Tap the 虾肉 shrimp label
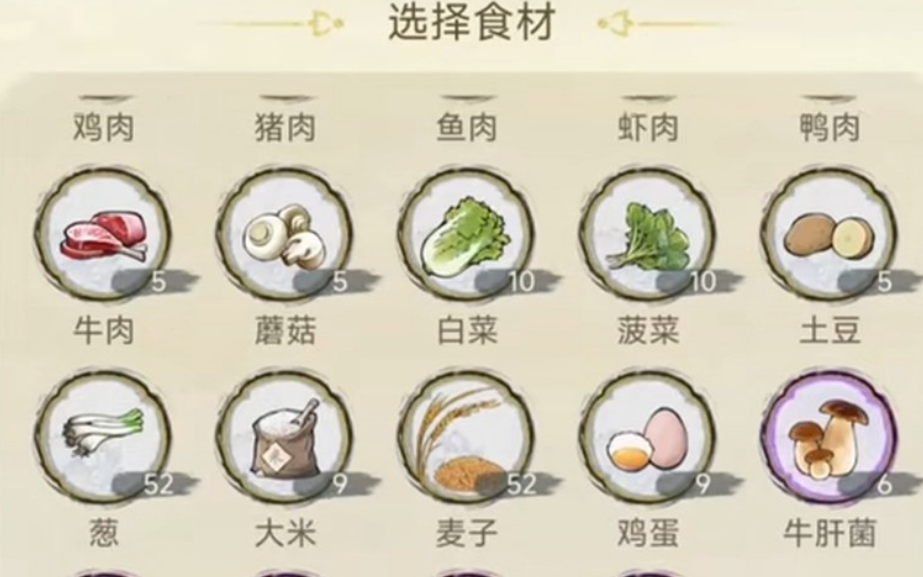923x577 pixels. [x=648, y=127]
